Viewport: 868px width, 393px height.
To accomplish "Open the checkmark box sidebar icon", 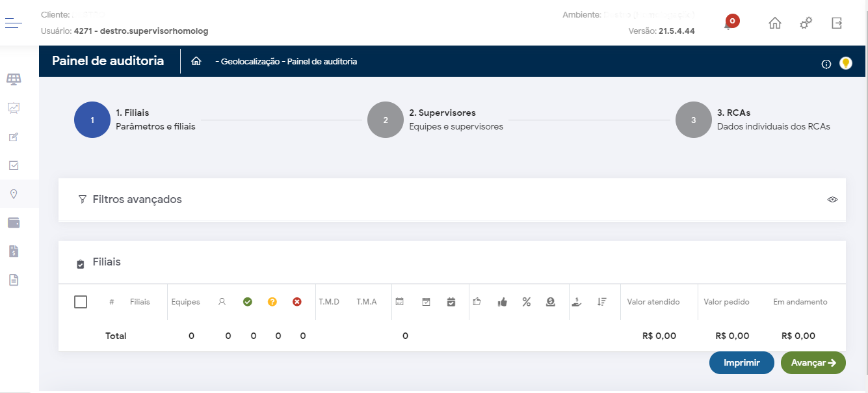I will [x=14, y=165].
